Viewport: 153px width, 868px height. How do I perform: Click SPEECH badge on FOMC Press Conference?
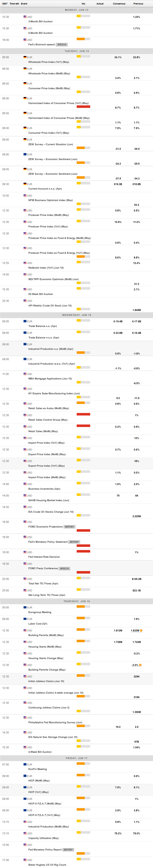(64, 568)
